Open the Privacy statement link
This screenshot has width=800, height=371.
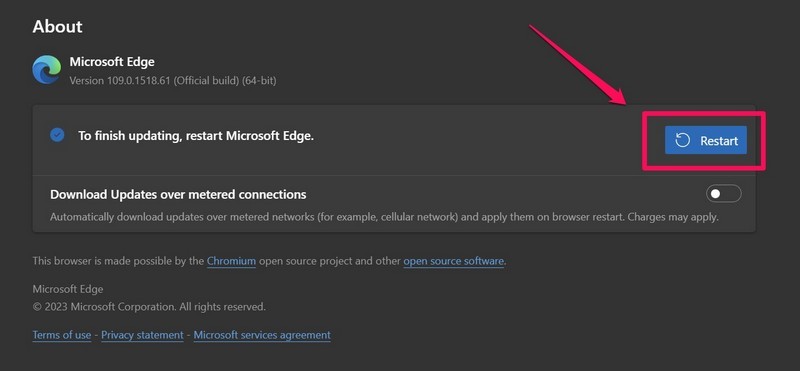coord(142,335)
